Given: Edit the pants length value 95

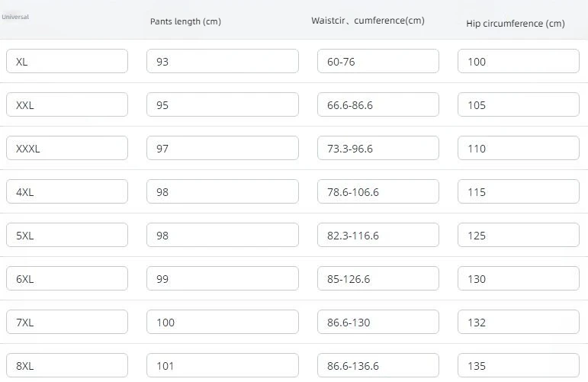Looking at the screenshot, I should pyautogui.click(x=222, y=105).
